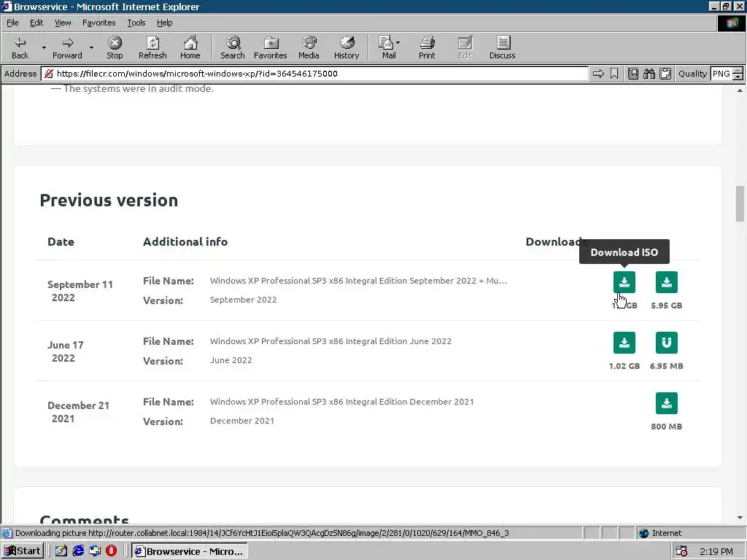Image resolution: width=747 pixels, height=560 pixels.
Task: Click the 2:19 PM taskbar clock
Action: (x=716, y=551)
